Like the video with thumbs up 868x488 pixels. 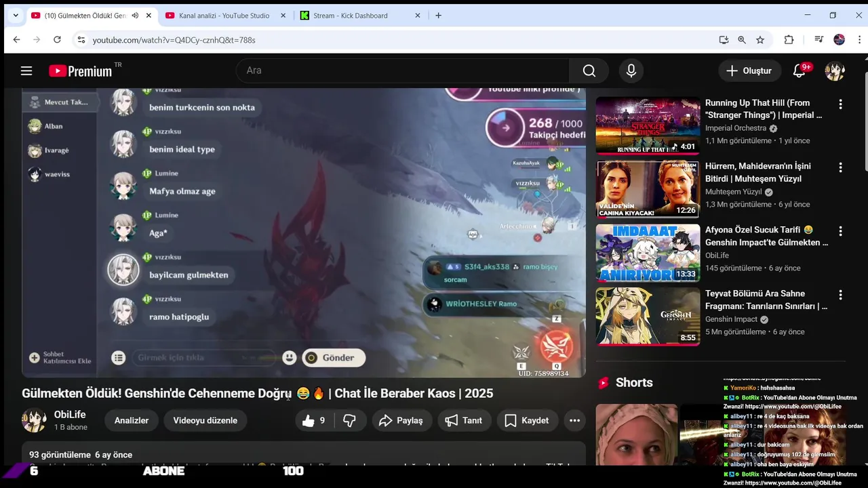pos(314,420)
